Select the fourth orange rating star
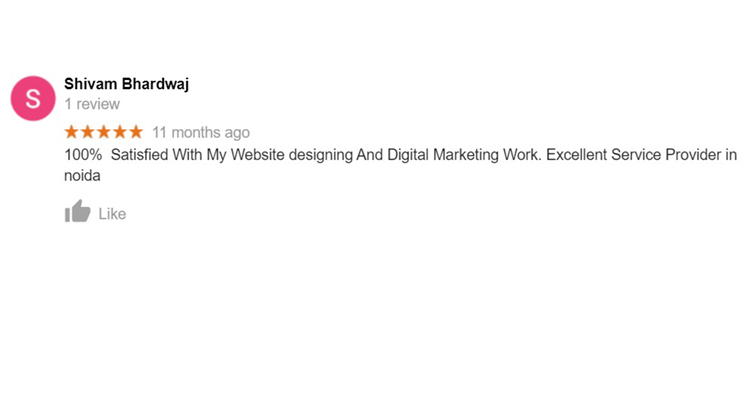Viewport: 751px width, 403px height. tap(120, 131)
